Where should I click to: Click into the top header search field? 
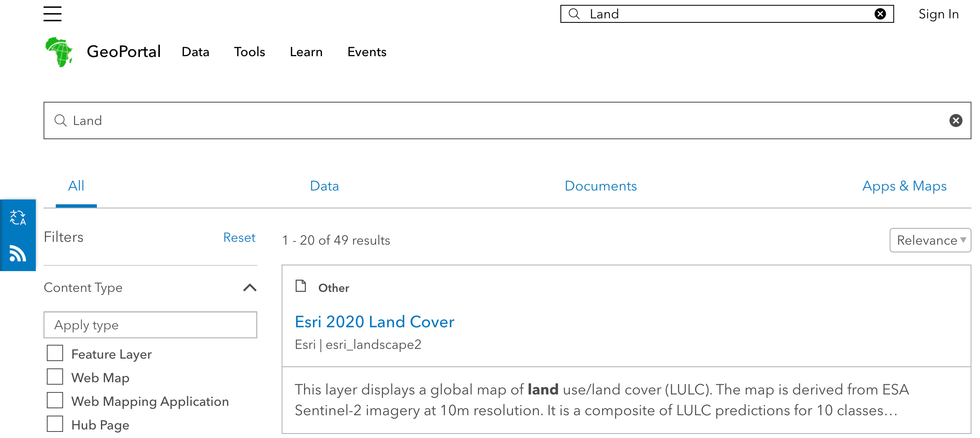(x=727, y=14)
